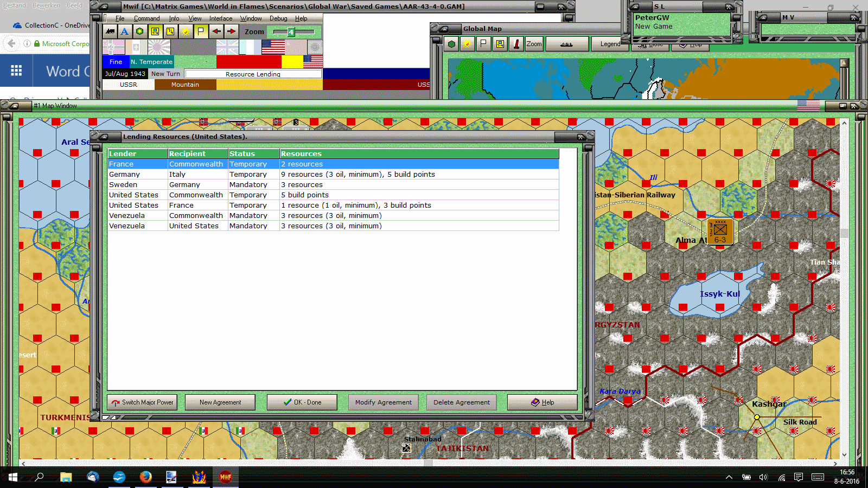Click the green hexagon icon in Global Map toolbar
The width and height of the screenshot is (868, 488).
click(451, 44)
